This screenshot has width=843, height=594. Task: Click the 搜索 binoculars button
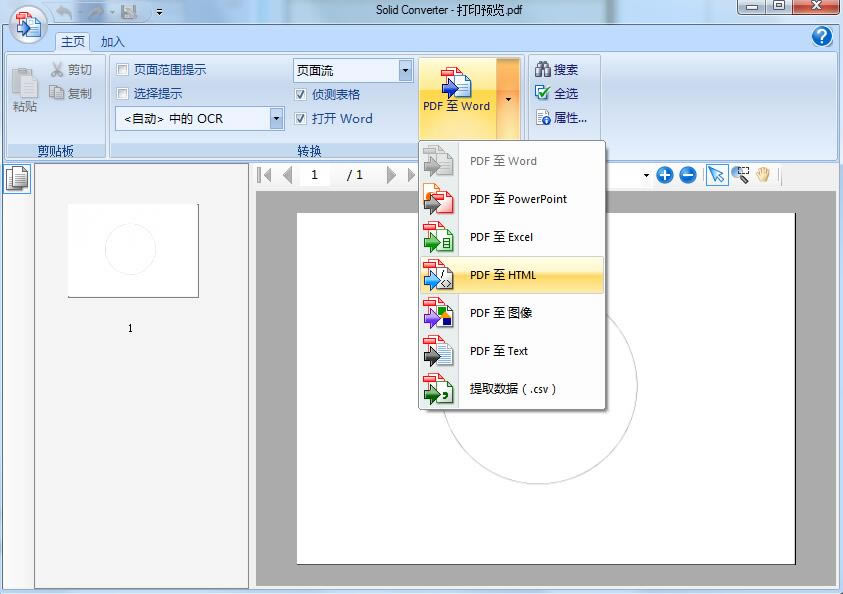[556, 69]
